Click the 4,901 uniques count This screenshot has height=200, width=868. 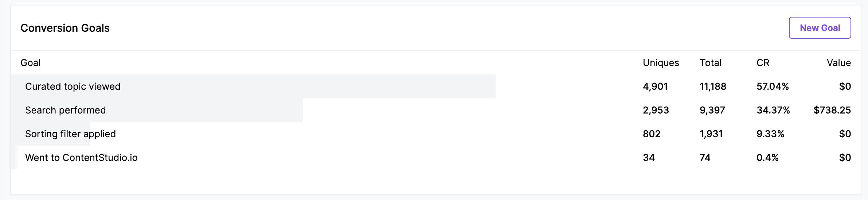pos(655,86)
